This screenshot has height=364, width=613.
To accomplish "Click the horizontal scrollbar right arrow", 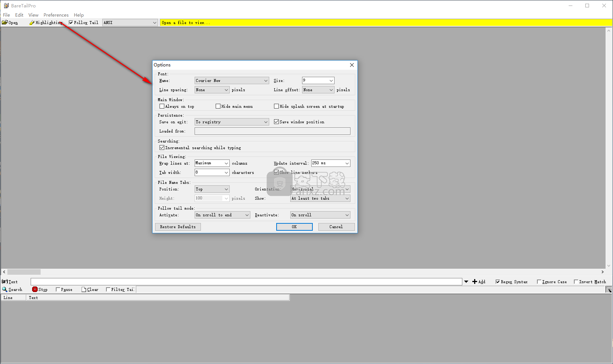I will [x=603, y=272].
